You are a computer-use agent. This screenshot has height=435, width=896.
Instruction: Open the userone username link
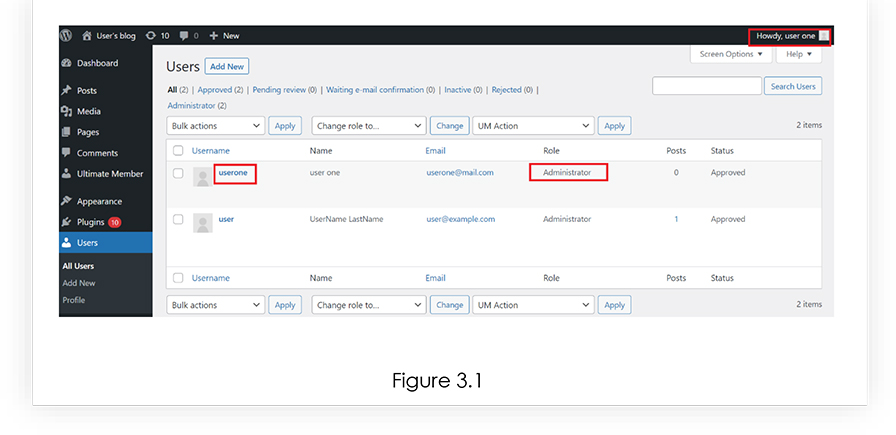pos(233,172)
